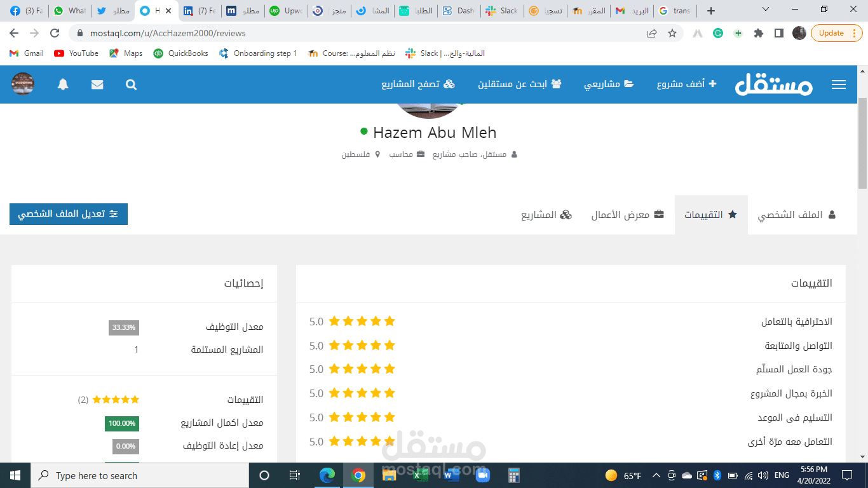Open the messages envelope icon
868x488 pixels.
coord(97,85)
